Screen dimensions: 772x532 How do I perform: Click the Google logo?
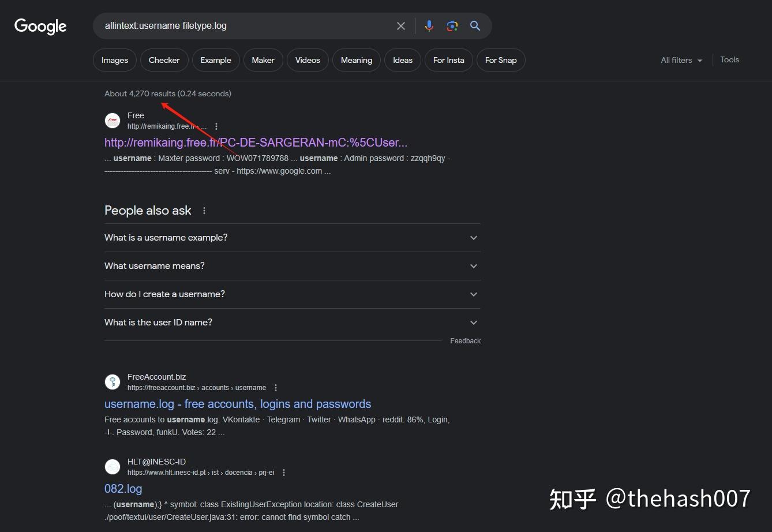(40, 26)
